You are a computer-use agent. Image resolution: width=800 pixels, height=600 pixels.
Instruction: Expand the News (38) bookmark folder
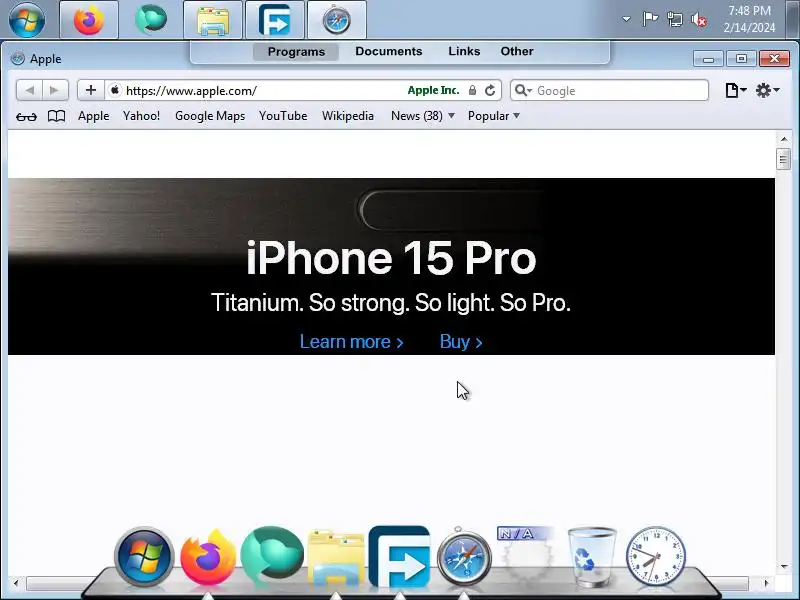click(422, 116)
